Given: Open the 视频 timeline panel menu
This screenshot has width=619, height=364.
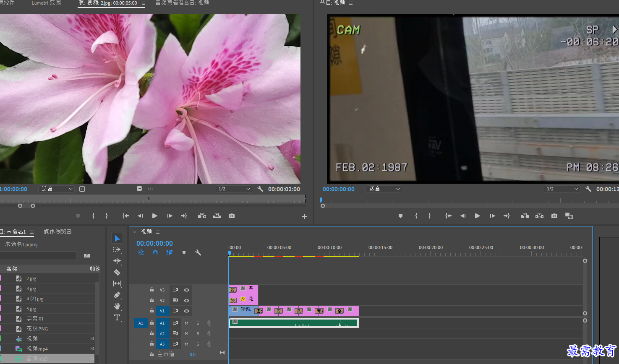Looking at the screenshot, I should point(158,232).
